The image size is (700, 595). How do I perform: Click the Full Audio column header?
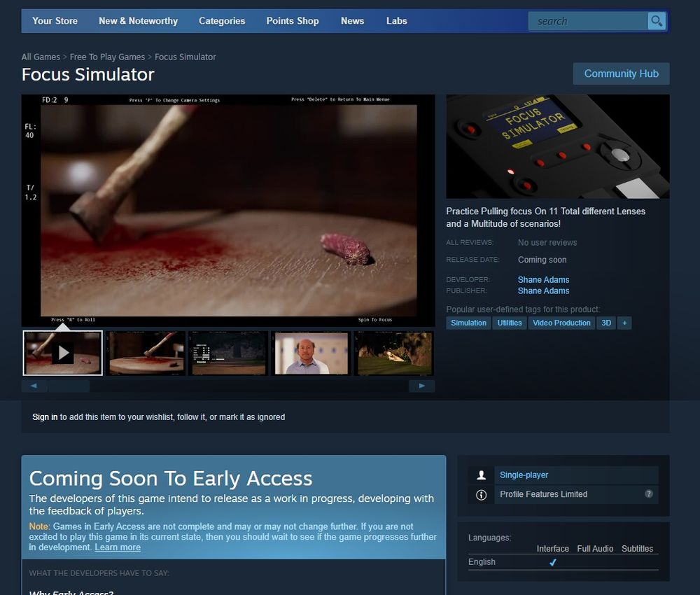(595, 549)
